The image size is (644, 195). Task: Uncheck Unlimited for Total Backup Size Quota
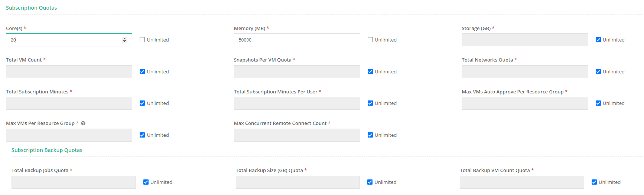(x=370, y=182)
